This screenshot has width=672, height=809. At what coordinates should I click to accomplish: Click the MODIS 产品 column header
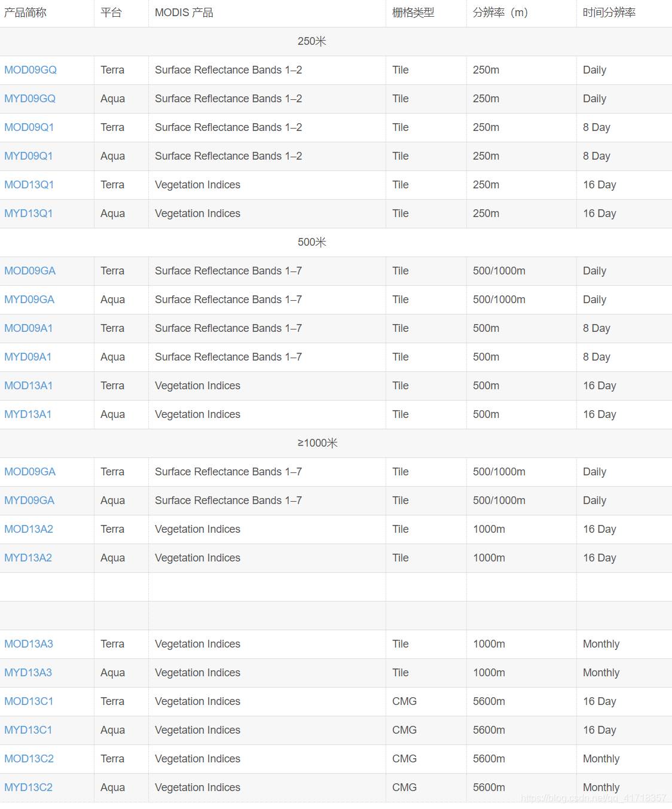click(x=184, y=13)
